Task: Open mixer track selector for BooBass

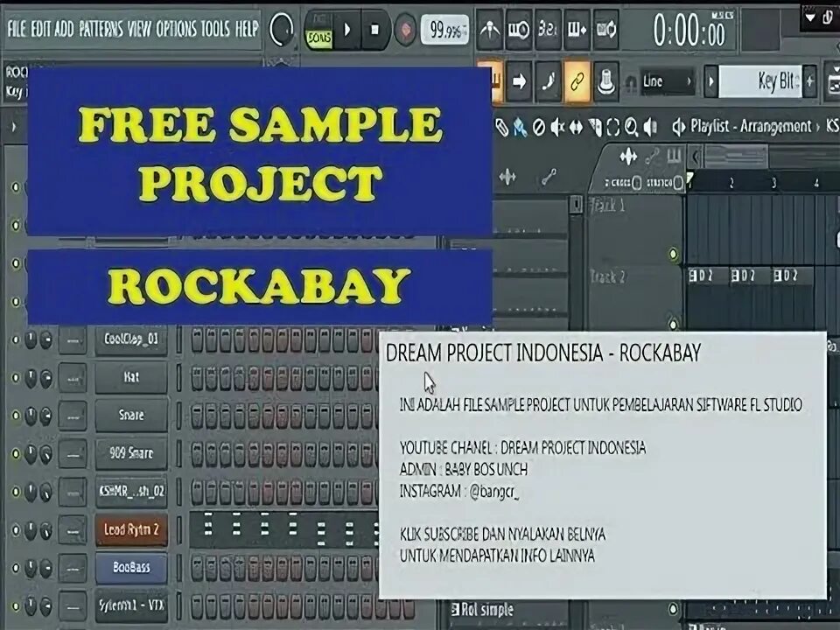Action: click(x=73, y=569)
